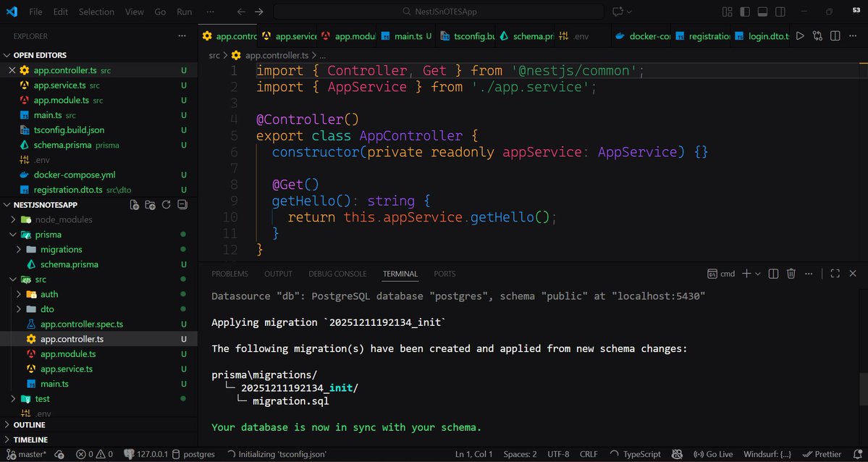Click the errors and warnings status indicator
868x462 pixels.
click(95, 454)
